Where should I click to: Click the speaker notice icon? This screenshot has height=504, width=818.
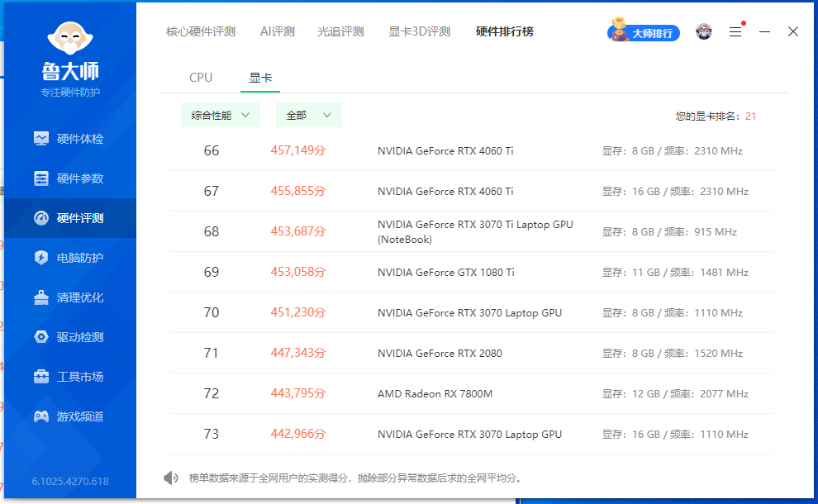tap(170, 478)
